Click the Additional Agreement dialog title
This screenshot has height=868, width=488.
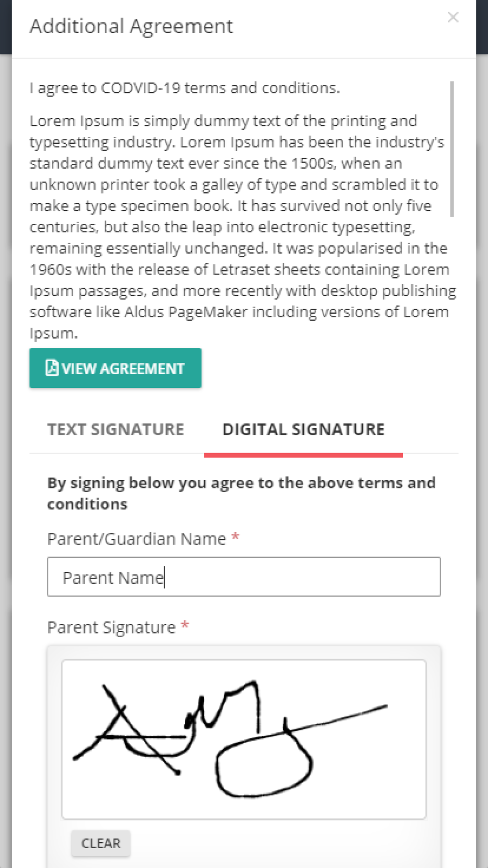pos(131,26)
